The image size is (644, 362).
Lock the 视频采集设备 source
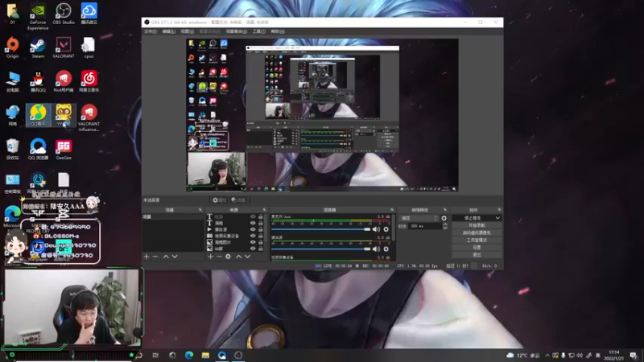pyautogui.click(x=261, y=236)
